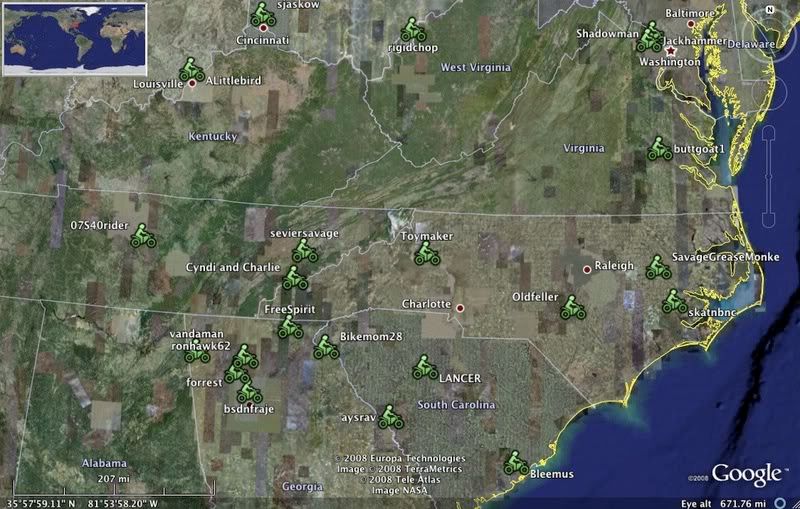Click the Kentucky state label

[x=213, y=136]
